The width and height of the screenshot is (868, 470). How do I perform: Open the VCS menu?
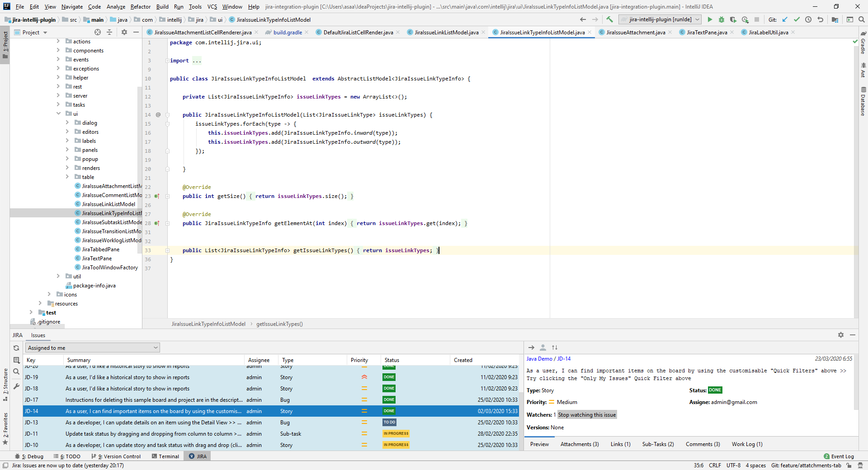[212, 6]
